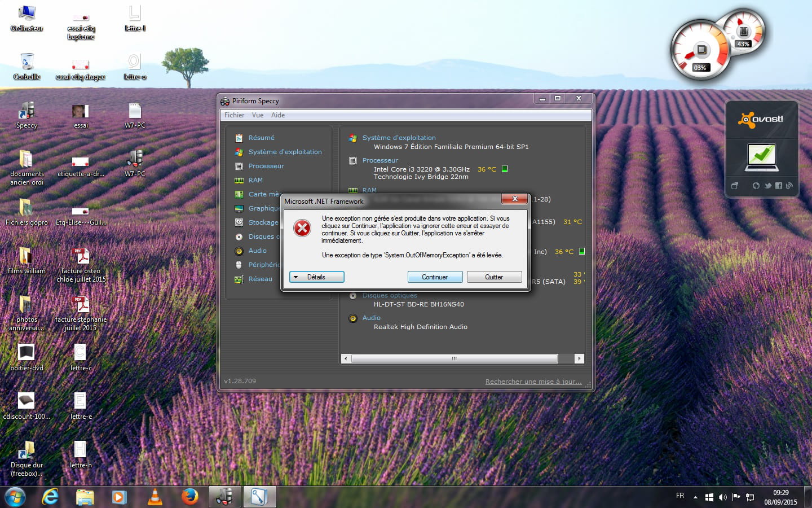Viewport: 812px width, 508px height.
Task: Select Résumé icon in Speccy sidebar
Action: pyautogui.click(x=239, y=138)
